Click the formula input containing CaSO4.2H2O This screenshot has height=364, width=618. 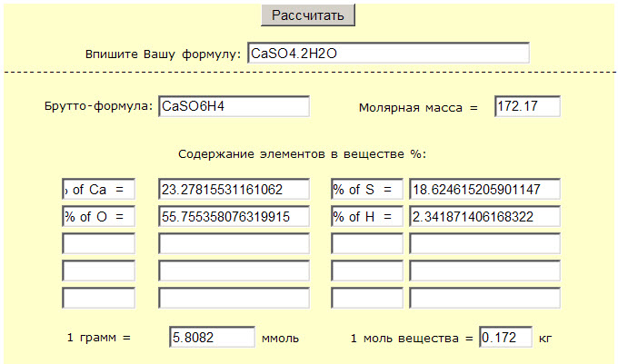(387, 54)
